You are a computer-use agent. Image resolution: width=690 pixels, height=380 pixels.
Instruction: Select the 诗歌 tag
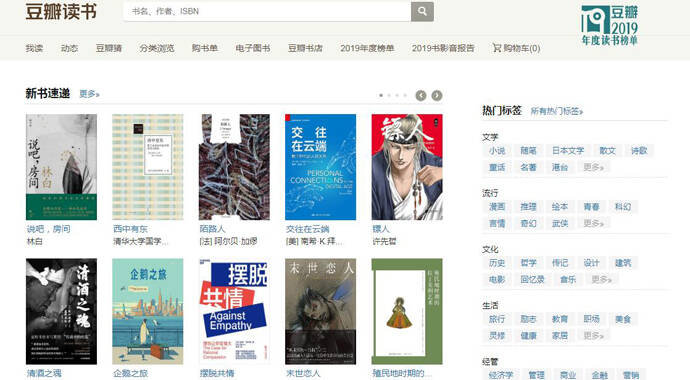pyautogui.click(x=639, y=150)
